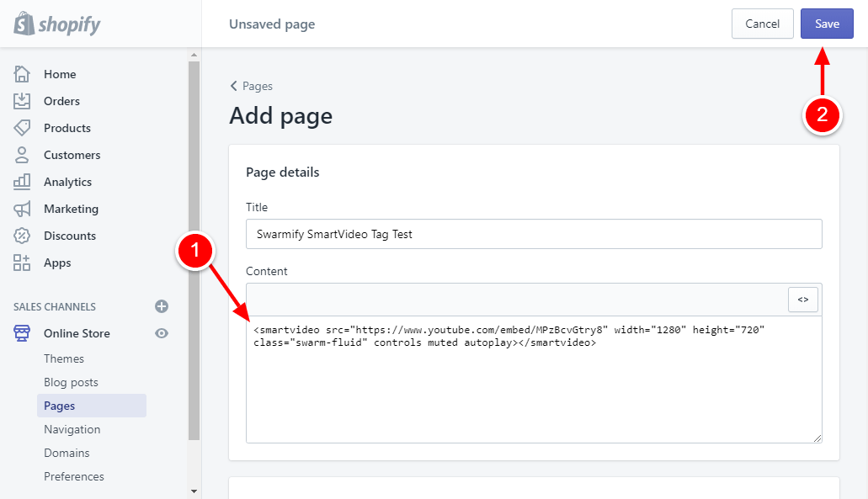Image resolution: width=868 pixels, height=499 pixels.
Task: Click the sidebar scrollbar thumb
Action: [x=194, y=251]
